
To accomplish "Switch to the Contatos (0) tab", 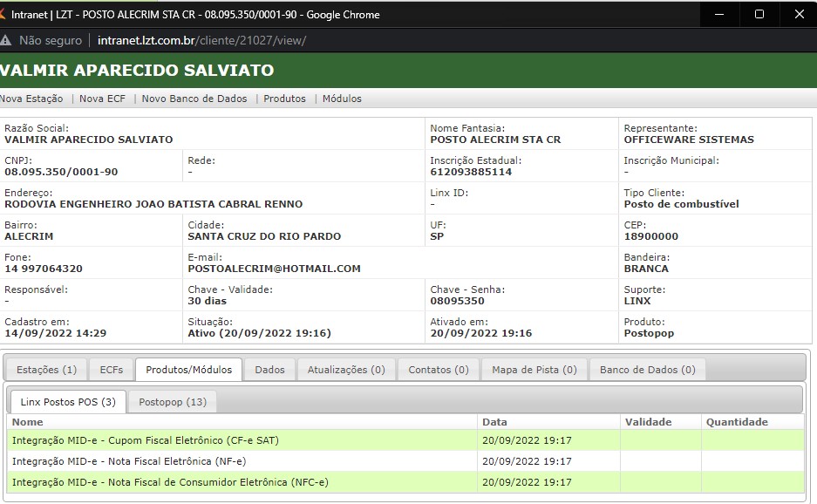I will (439, 370).
